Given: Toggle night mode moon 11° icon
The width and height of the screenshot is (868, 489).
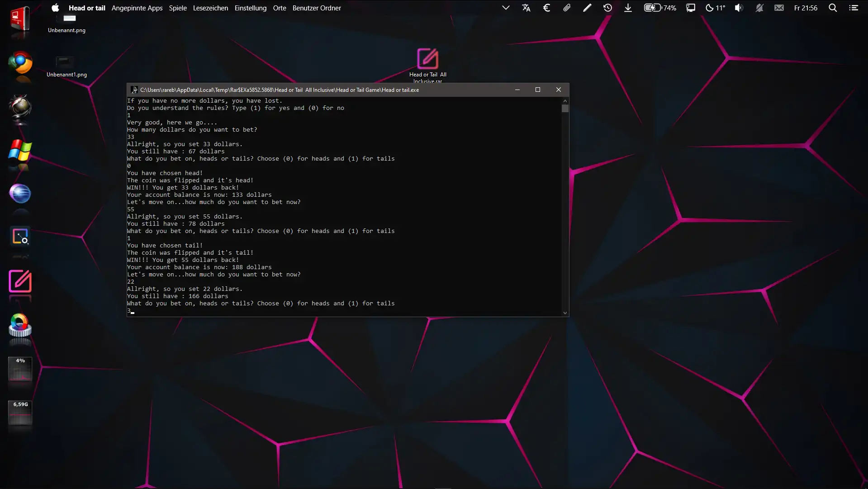Looking at the screenshot, I should (715, 8).
